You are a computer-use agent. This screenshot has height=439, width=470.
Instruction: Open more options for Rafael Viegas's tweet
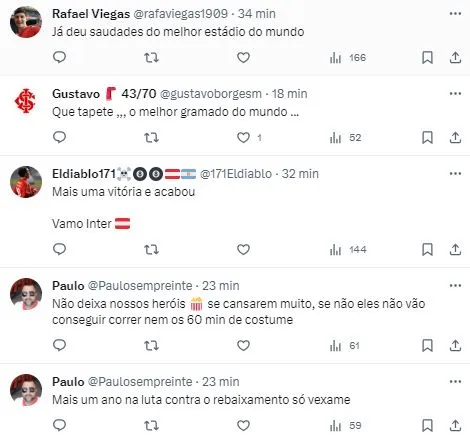(x=455, y=14)
